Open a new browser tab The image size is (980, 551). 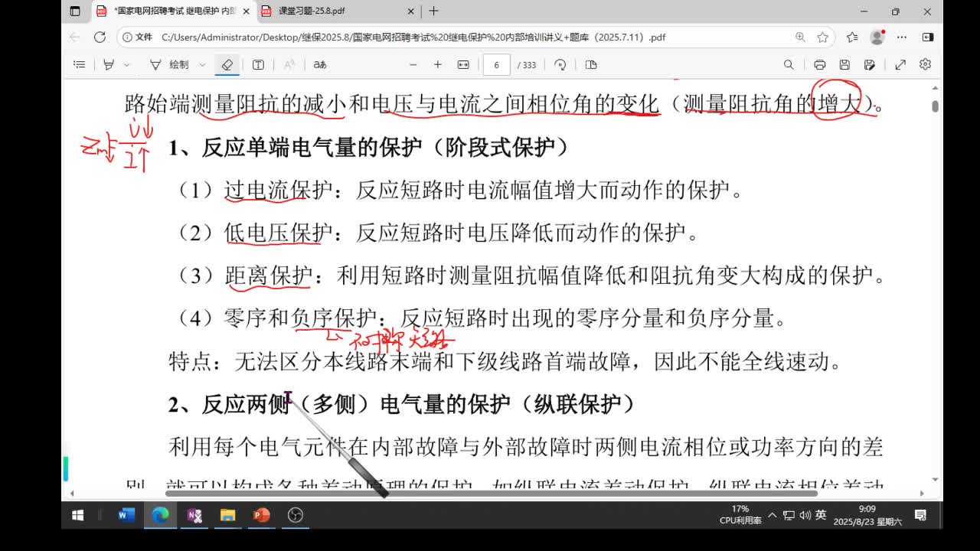(x=433, y=11)
